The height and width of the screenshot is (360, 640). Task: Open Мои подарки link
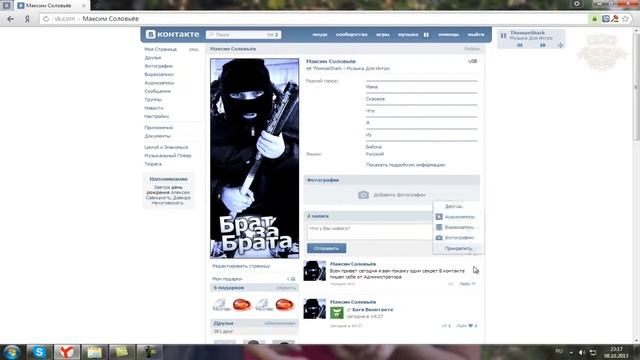[x=227, y=279]
